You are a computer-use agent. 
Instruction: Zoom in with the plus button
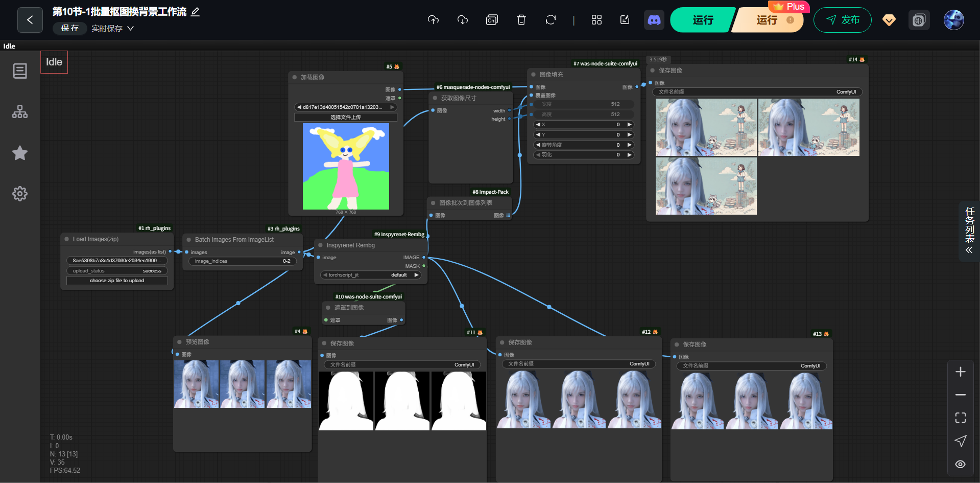coord(961,372)
